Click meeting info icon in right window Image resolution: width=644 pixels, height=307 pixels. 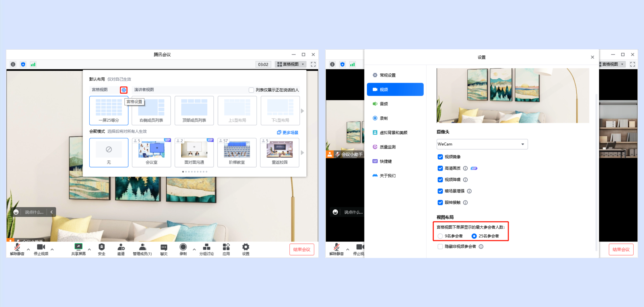tap(332, 64)
